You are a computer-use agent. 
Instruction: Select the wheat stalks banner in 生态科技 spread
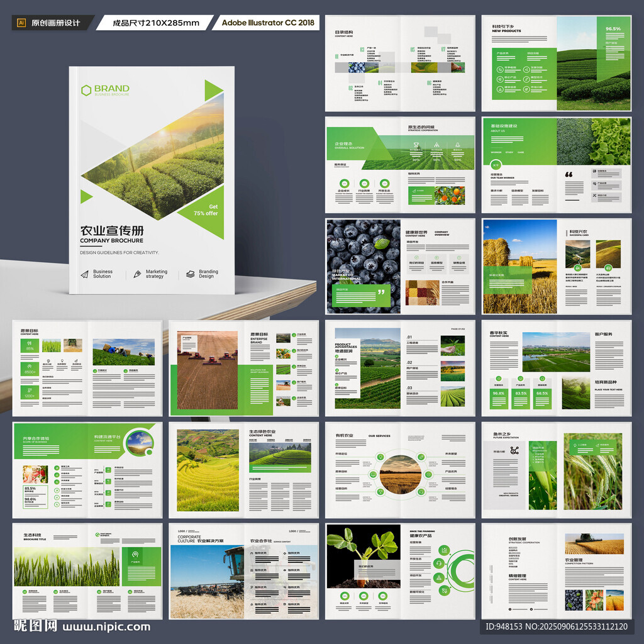(67, 567)
